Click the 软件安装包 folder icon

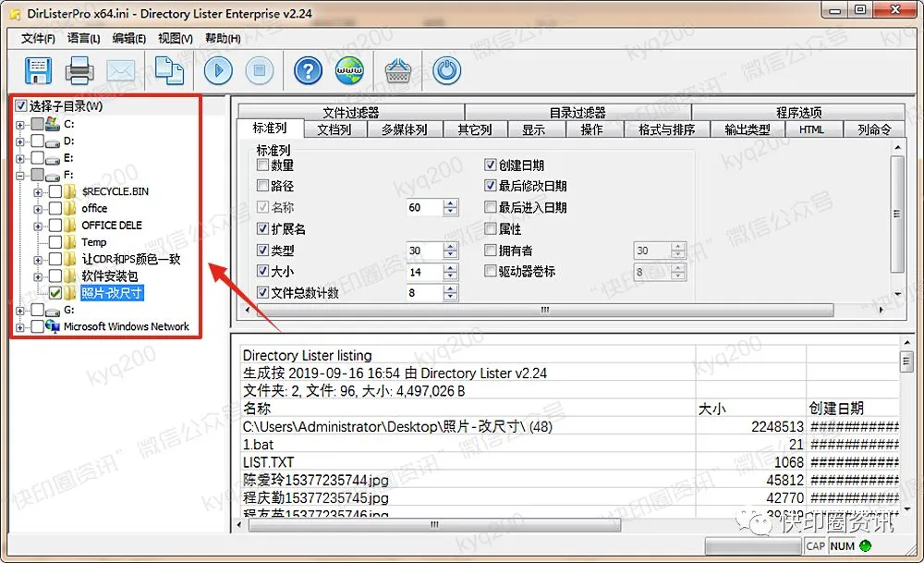(x=71, y=275)
